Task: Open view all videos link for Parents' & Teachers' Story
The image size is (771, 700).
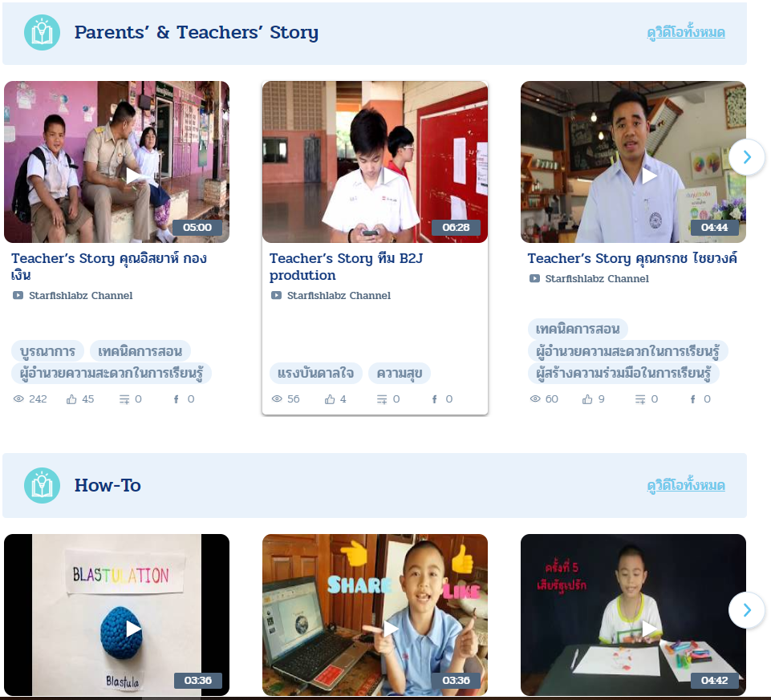Action: [686, 32]
